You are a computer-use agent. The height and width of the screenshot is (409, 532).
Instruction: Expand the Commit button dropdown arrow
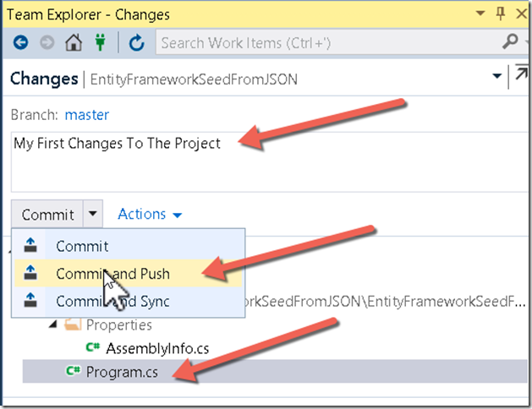pyautogui.click(x=93, y=214)
